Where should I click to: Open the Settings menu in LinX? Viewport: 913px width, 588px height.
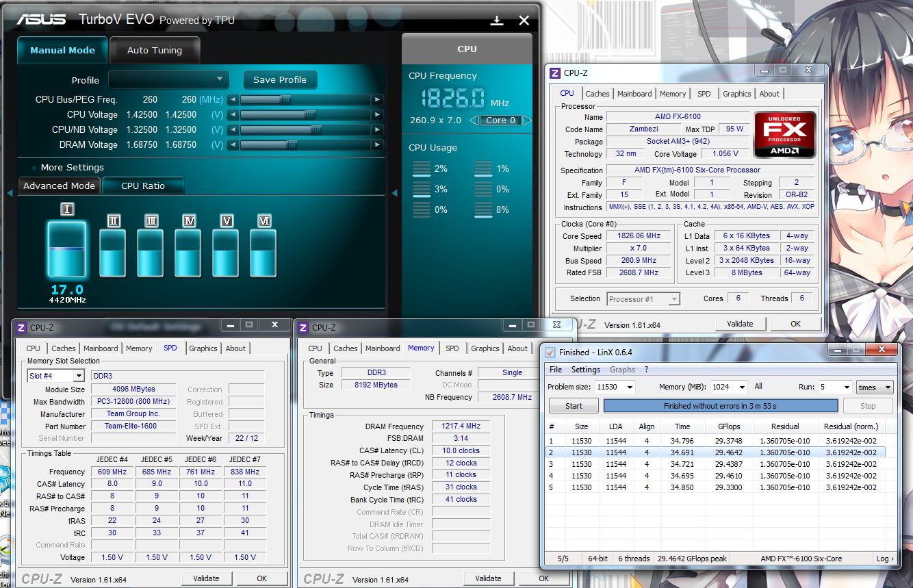585,370
